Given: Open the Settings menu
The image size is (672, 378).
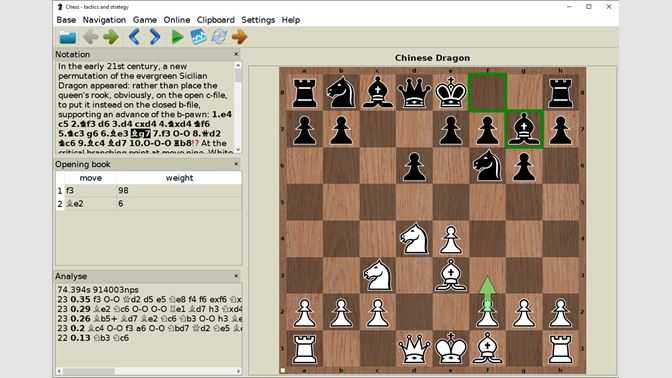Looking at the screenshot, I should tap(258, 20).
